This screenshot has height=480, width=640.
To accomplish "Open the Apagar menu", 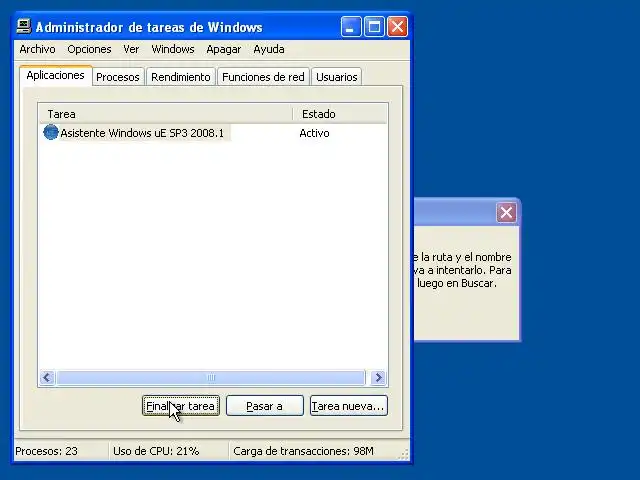I will [x=224, y=49].
